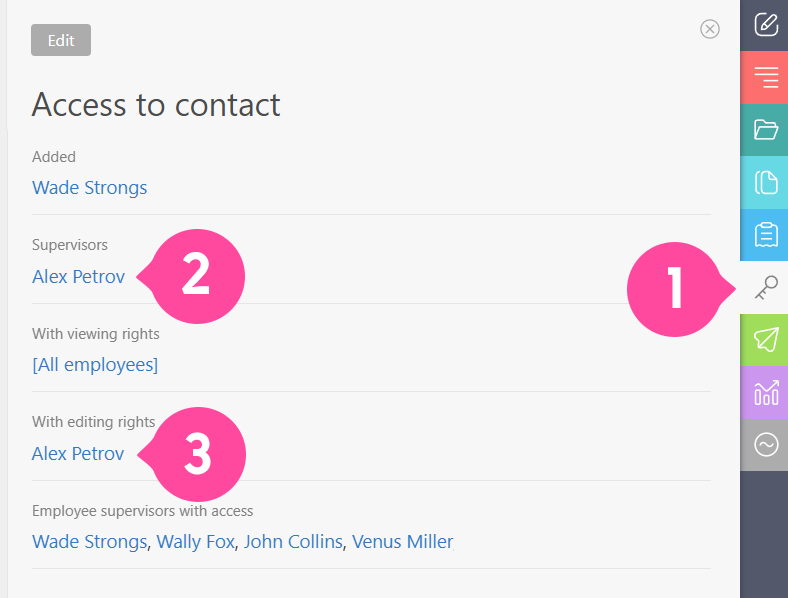The image size is (788, 598).
Task: Open the folder icon in sidebar
Action: tap(765, 130)
